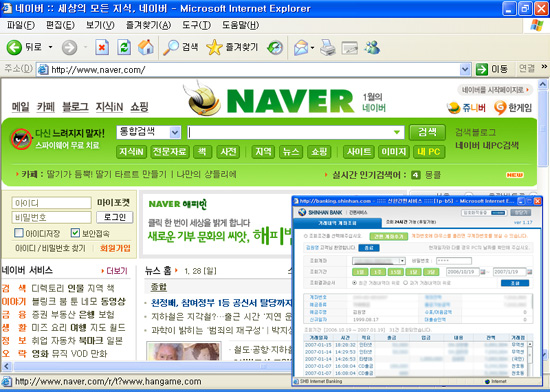Screen dimensions: 550x392
Task: Open the Search magnifier toolbar icon
Action: tap(171, 47)
